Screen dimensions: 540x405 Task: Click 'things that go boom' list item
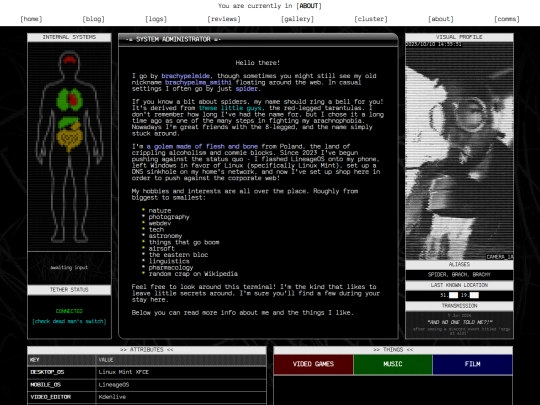(184, 242)
